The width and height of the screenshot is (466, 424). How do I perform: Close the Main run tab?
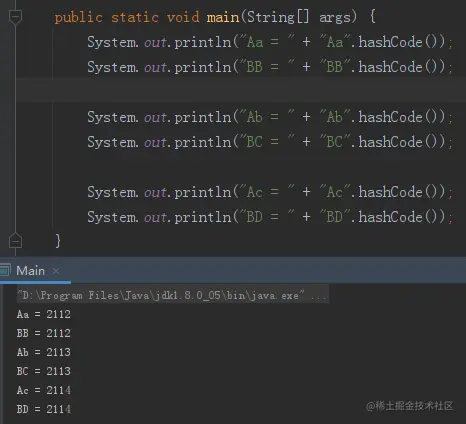[x=56, y=271]
